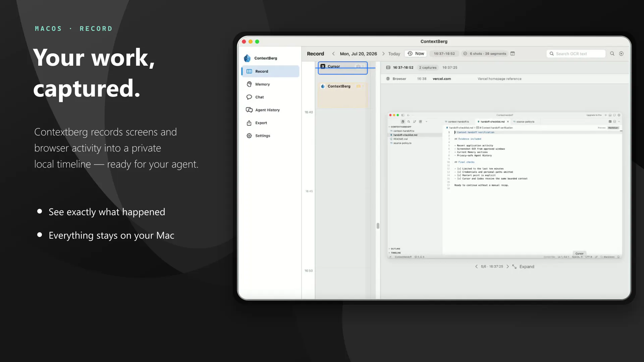Click the Now button with clock icon
Screen dimensions: 644x362
416,54
